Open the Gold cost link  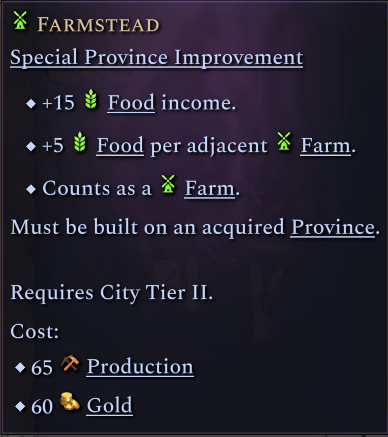point(109,405)
